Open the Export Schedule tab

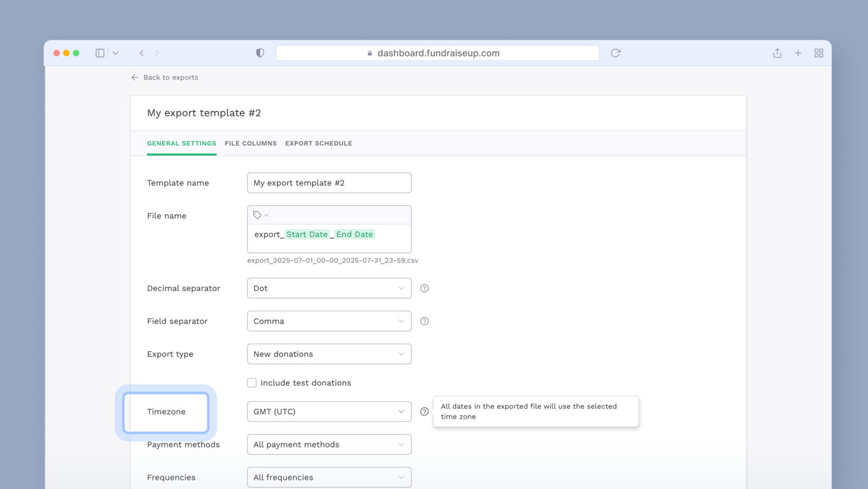tap(318, 143)
